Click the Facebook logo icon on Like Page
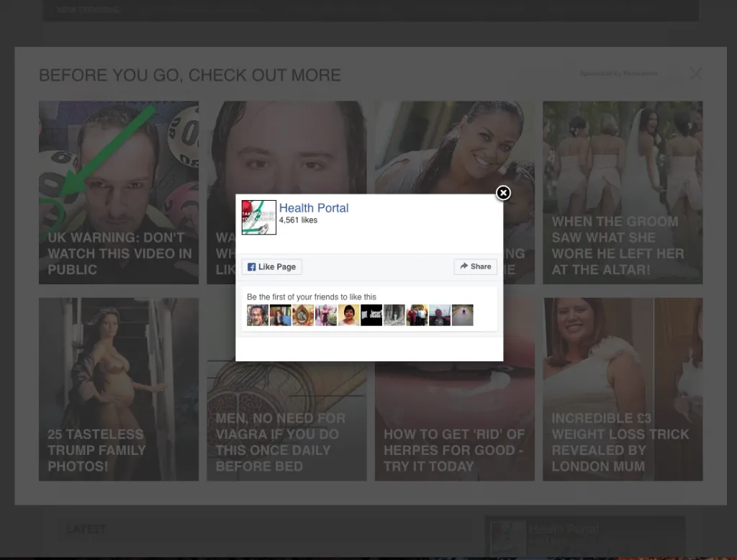Viewport: 737px width, 560px height. click(x=251, y=266)
